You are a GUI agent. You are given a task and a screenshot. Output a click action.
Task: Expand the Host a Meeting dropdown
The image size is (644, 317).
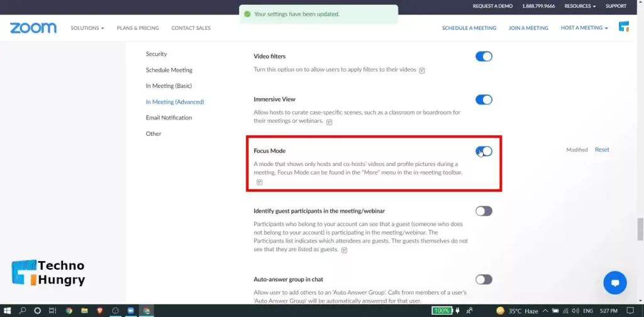point(584,28)
